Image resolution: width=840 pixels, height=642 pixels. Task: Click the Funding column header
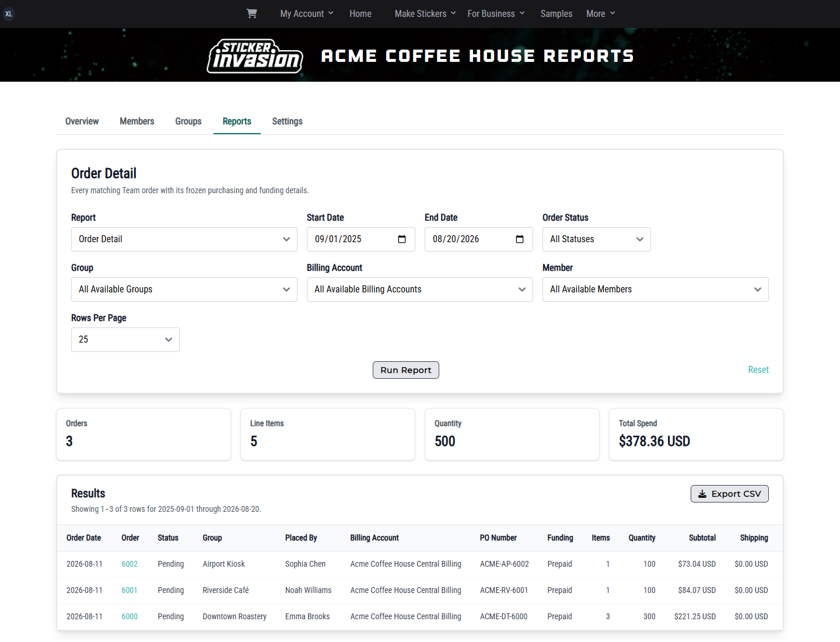point(560,538)
